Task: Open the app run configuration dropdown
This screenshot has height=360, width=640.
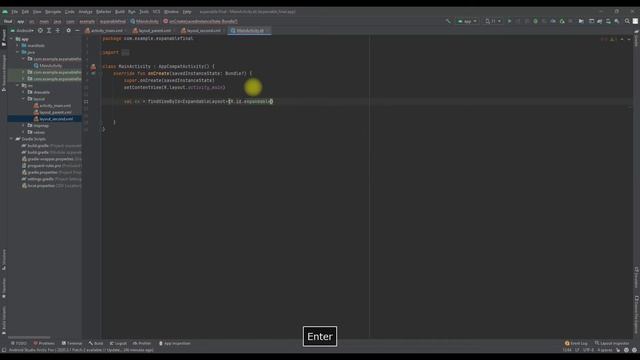Action: 467,21
